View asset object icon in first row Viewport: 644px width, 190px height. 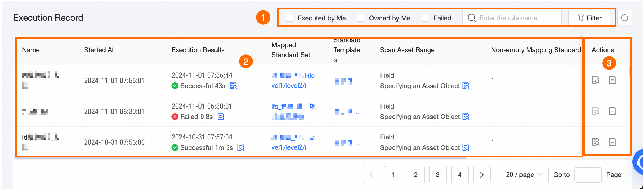click(x=466, y=86)
